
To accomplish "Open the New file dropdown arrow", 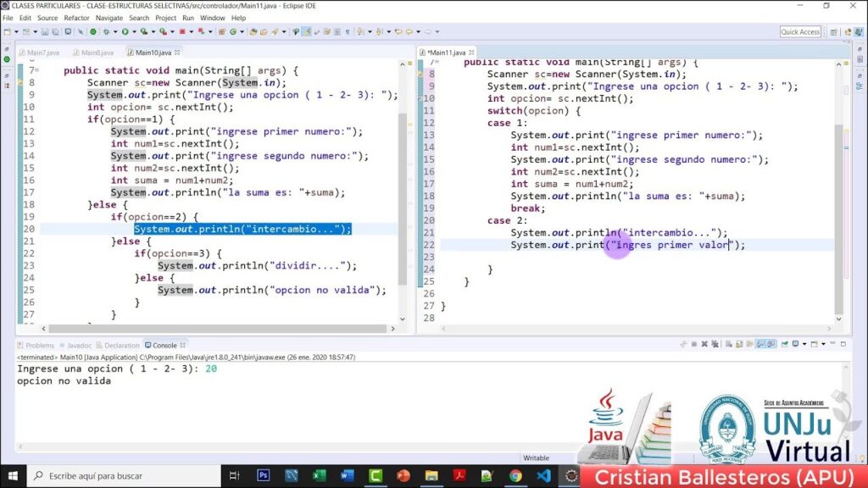I will 15,32.
